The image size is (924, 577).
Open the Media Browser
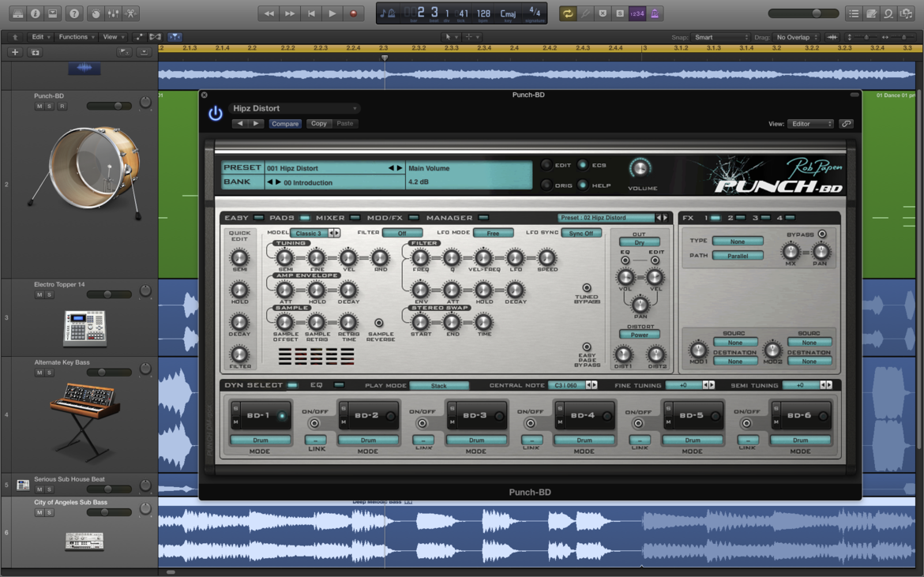pos(907,13)
